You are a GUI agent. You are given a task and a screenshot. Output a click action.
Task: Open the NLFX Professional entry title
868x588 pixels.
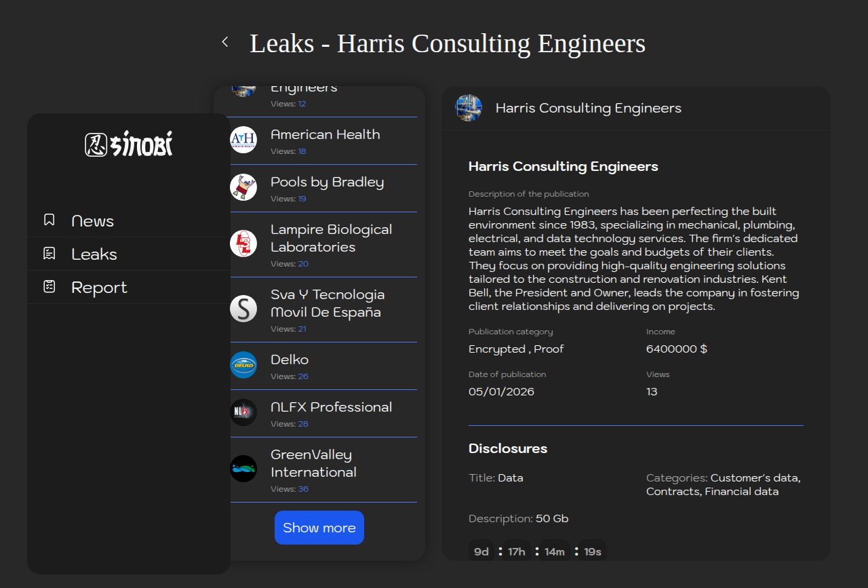point(331,407)
